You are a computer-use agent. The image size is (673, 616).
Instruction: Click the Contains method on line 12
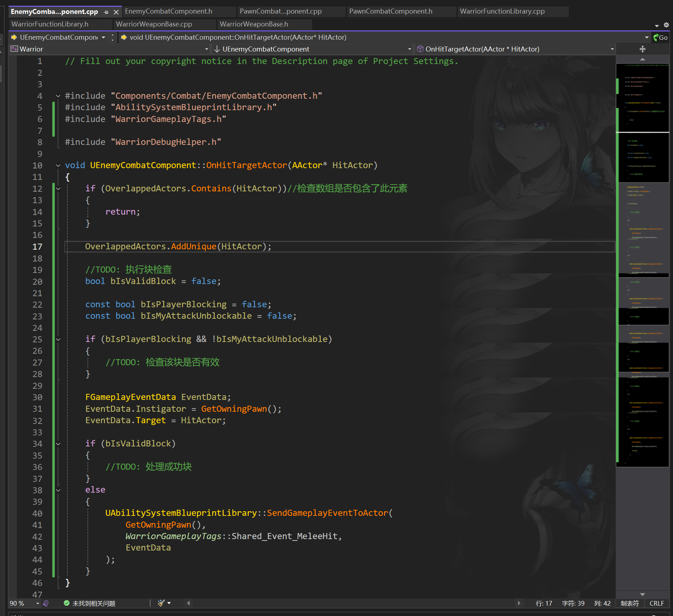click(211, 189)
